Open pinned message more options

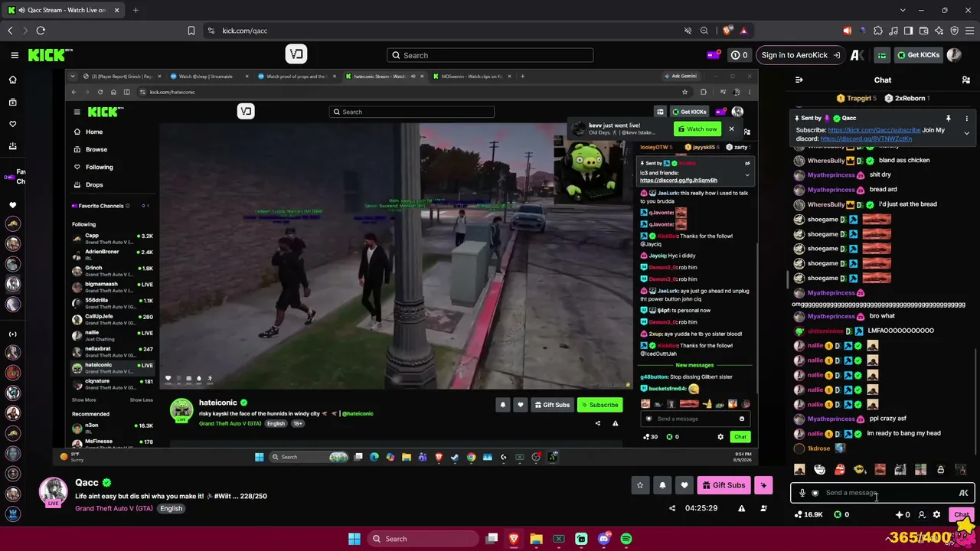(966, 119)
